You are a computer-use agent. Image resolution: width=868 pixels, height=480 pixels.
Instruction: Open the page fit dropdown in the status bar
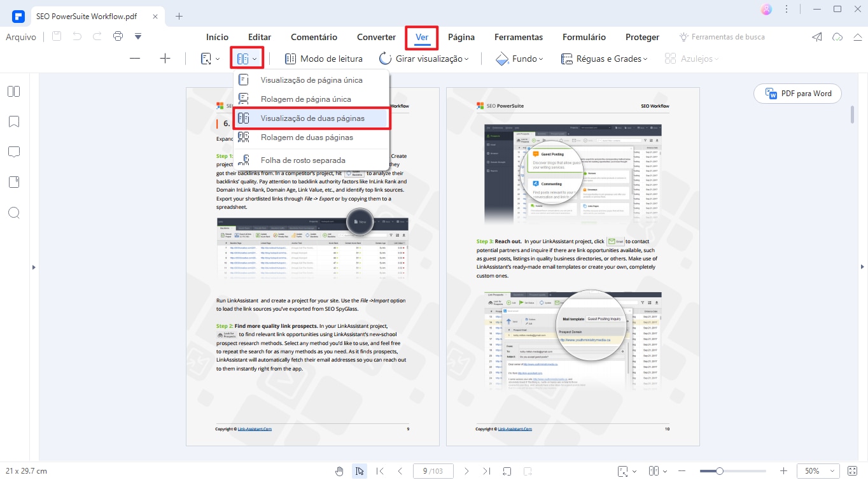tap(627, 471)
